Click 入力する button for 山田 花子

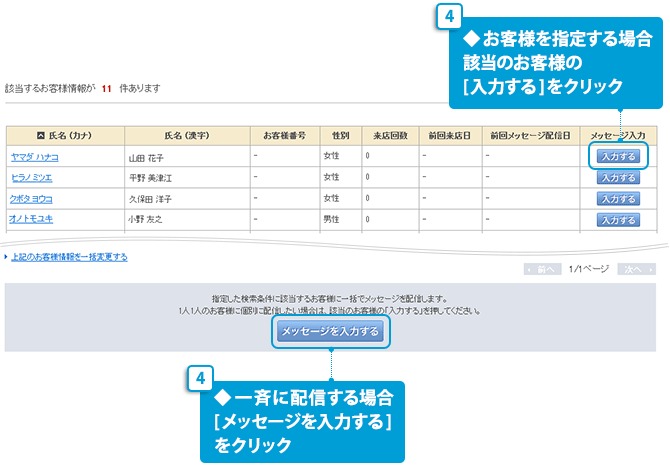pos(618,156)
